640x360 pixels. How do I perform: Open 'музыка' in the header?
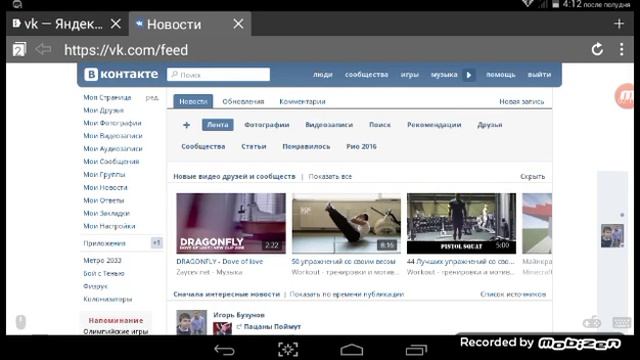click(444, 75)
